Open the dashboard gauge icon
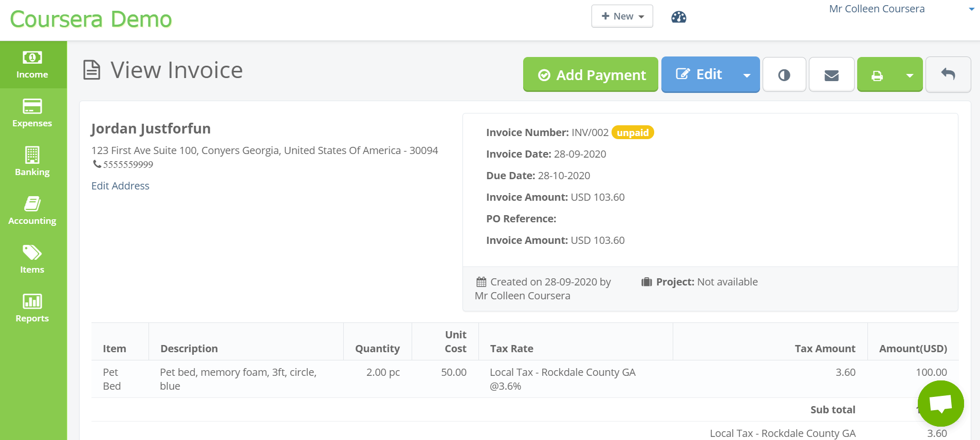The height and width of the screenshot is (440, 980). click(x=678, y=17)
